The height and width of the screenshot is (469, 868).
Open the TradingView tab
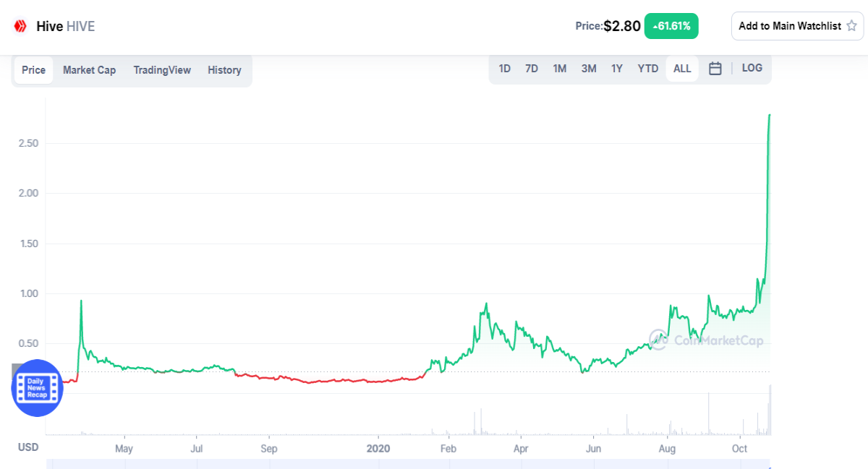tap(162, 70)
